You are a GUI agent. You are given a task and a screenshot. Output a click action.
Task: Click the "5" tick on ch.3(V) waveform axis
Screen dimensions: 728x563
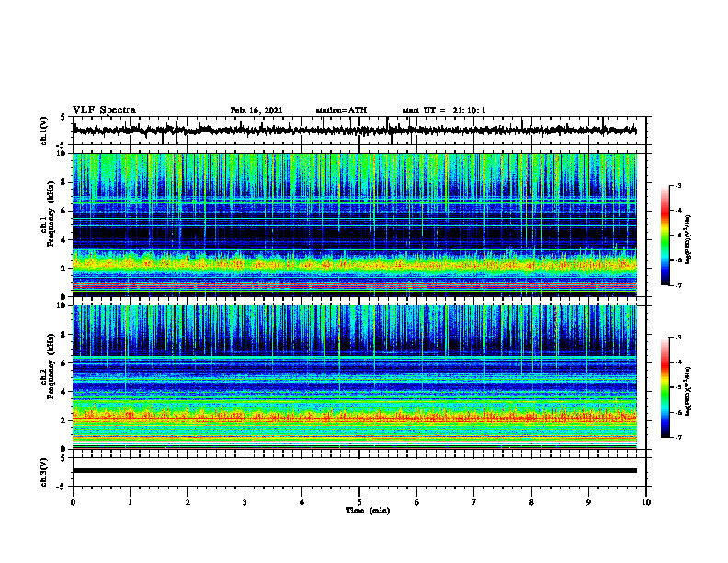63,458
